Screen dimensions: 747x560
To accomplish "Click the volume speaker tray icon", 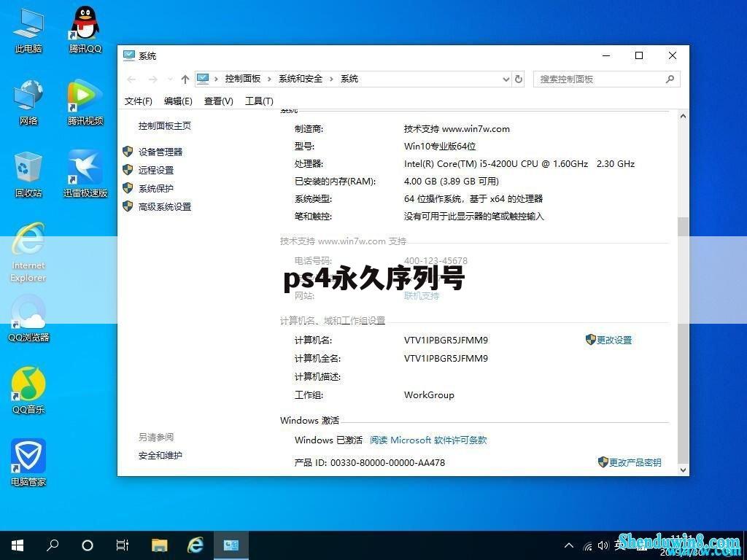I will [x=603, y=545].
